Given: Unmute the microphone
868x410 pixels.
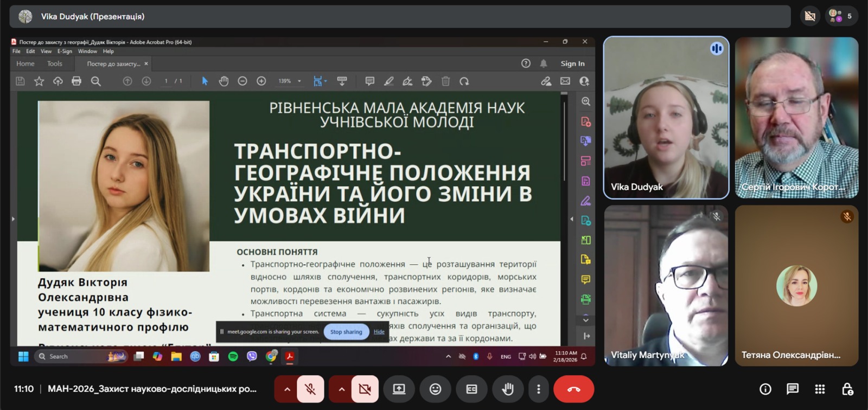Looking at the screenshot, I should pos(310,389).
